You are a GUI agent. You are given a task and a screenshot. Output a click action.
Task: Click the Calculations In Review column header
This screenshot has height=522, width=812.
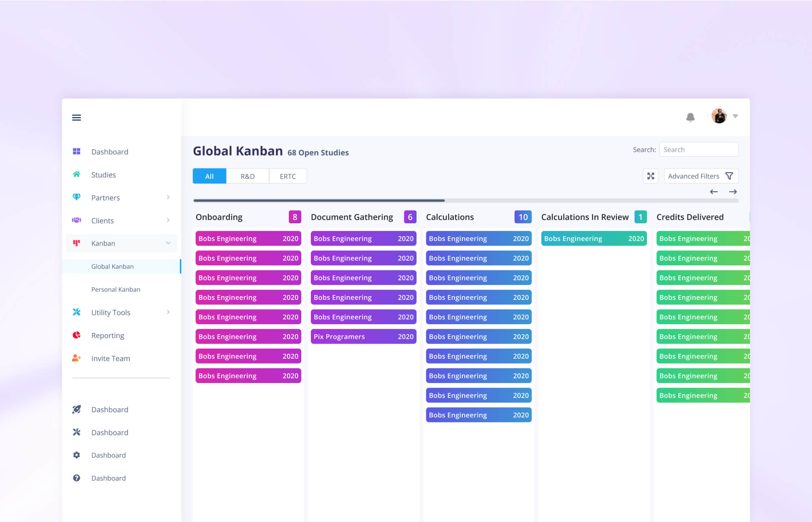585,217
